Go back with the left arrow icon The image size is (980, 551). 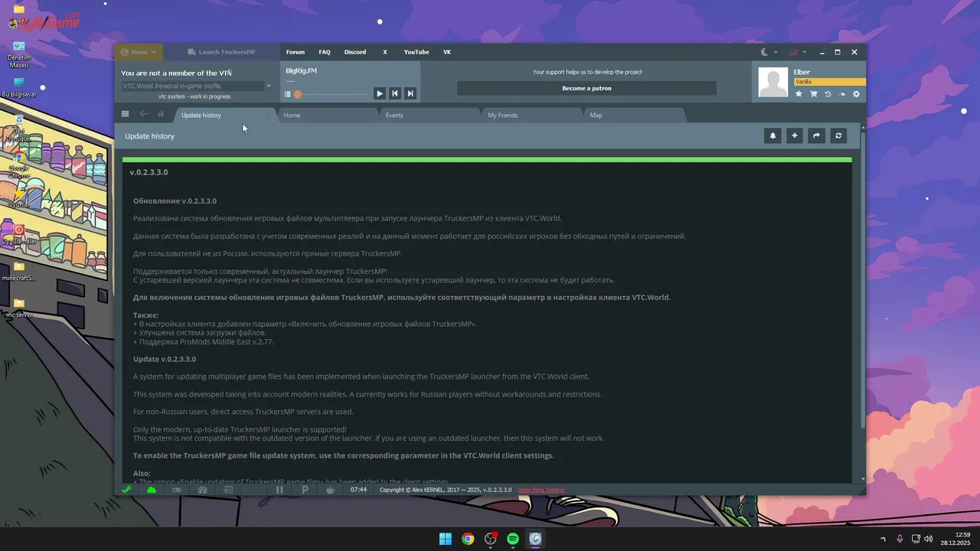143,114
